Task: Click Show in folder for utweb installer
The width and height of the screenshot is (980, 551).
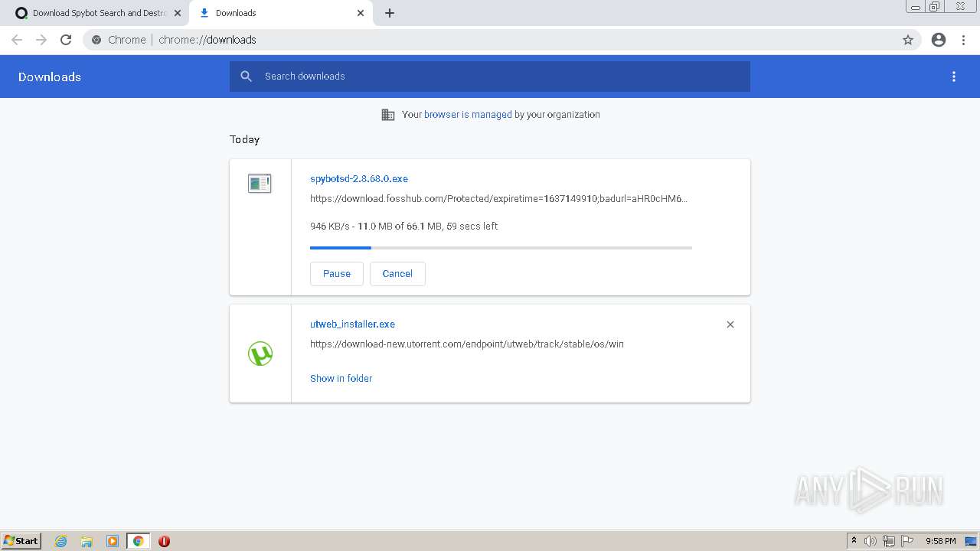Action: point(341,379)
